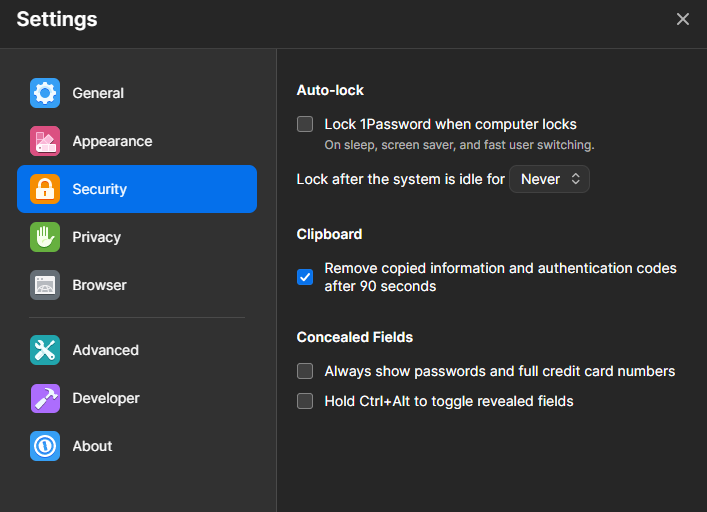Open the idle lock 'Never' dropdown
The width and height of the screenshot is (707, 512).
(x=549, y=179)
